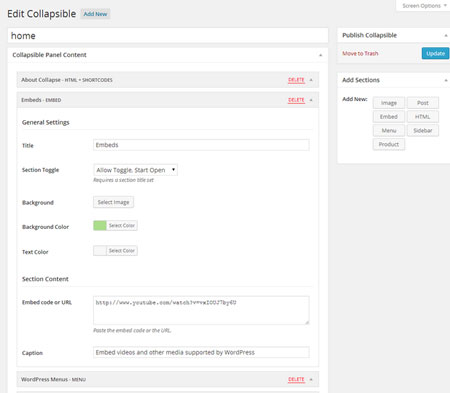Click Select Color for Text Color
This screenshot has width=450, height=393.
122,251
